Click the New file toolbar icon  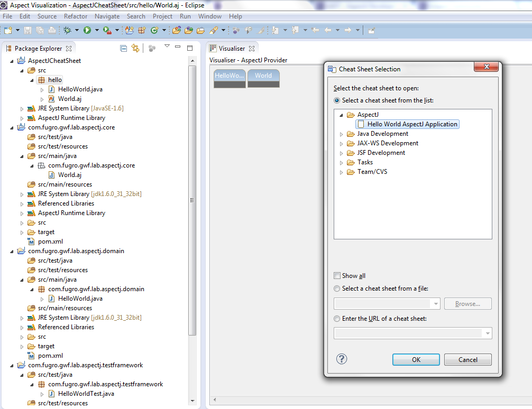click(x=8, y=31)
